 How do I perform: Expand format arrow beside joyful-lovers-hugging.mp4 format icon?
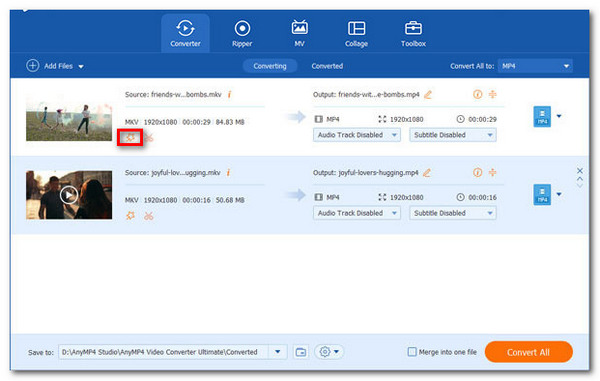pos(559,194)
